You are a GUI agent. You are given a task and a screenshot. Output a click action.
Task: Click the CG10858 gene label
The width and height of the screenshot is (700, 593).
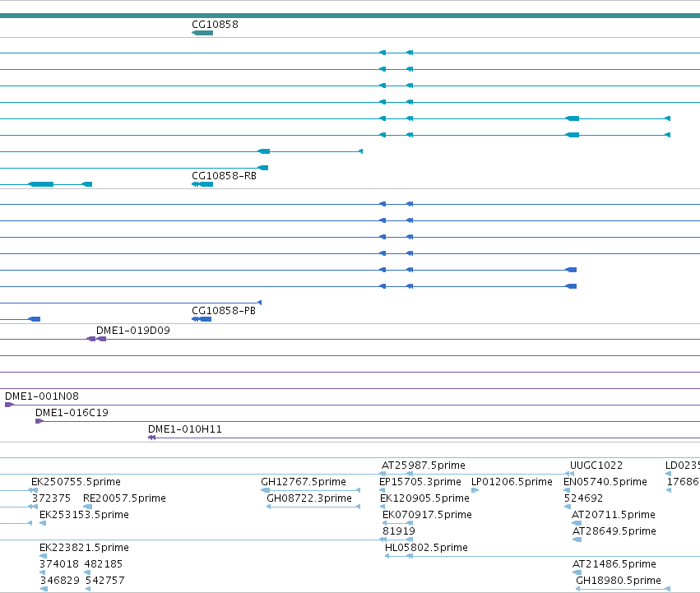click(x=215, y=25)
